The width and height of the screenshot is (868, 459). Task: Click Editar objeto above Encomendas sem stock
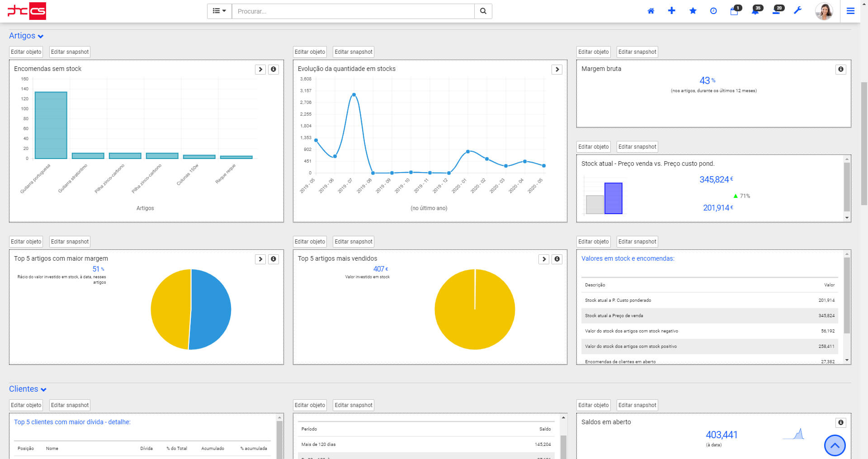[x=26, y=52]
